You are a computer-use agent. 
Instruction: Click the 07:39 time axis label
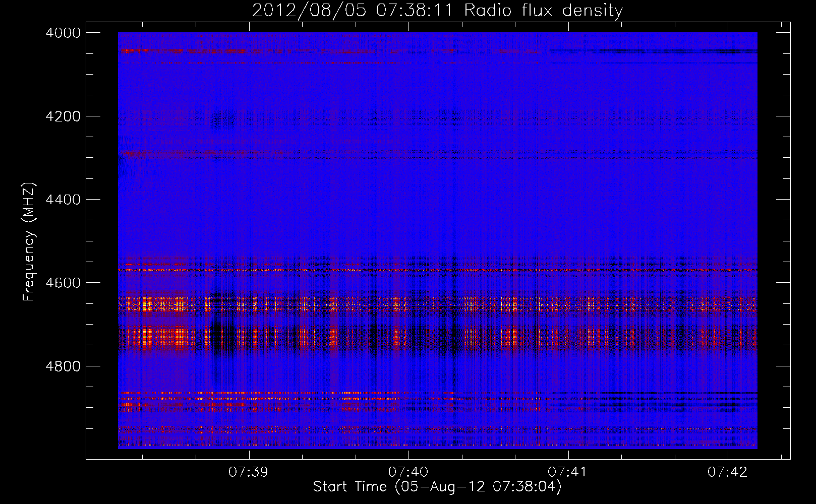coord(248,472)
